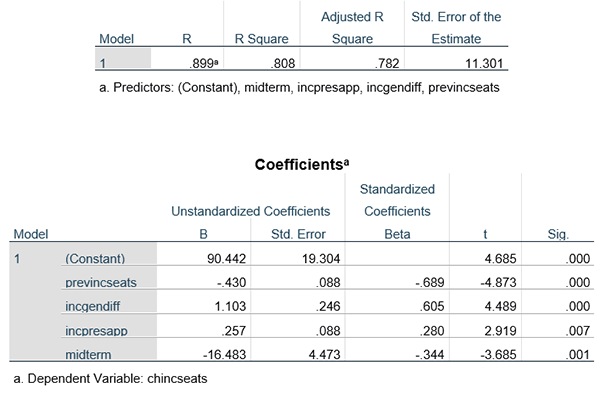Screen dimensions: 600x399
Task: Click previncseats Beta value -.689
Action: [430, 283]
